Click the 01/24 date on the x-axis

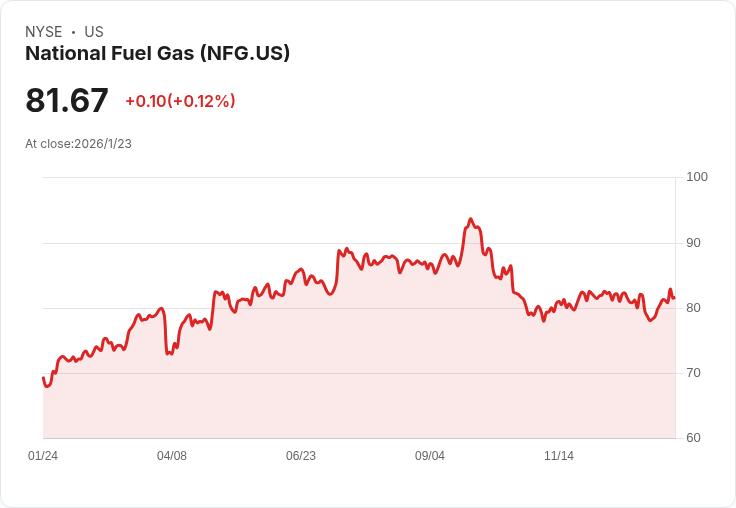pyautogui.click(x=43, y=456)
